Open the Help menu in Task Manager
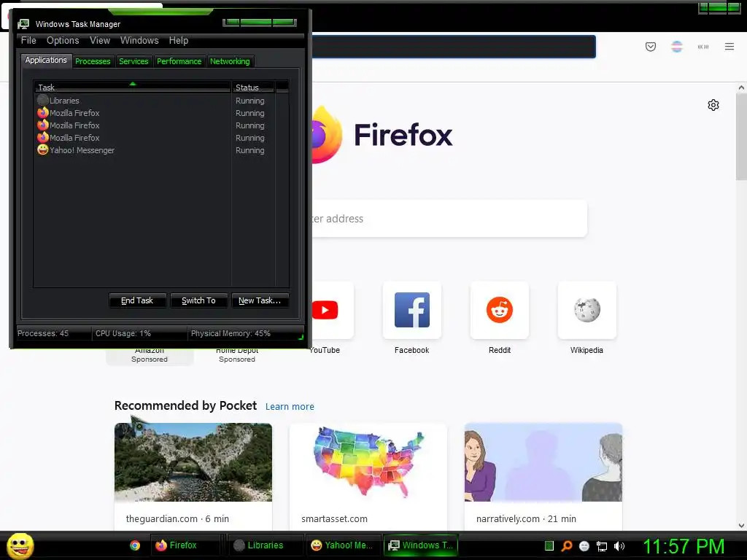 [x=178, y=41]
